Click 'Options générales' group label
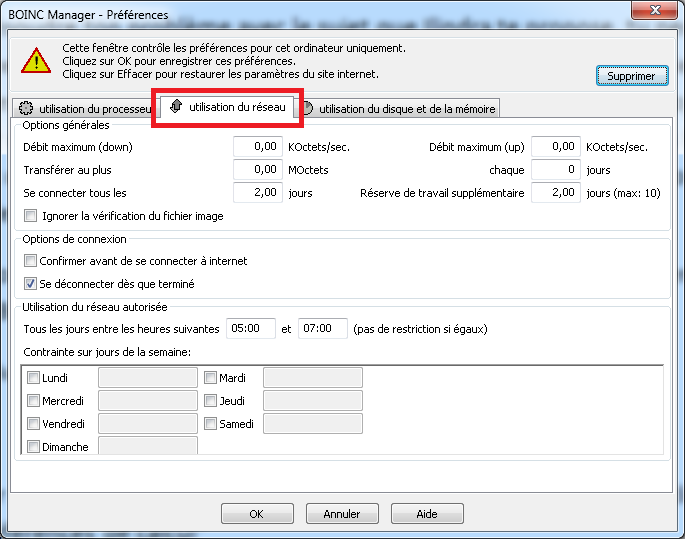This screenshot has height=539, width=685. (x=66, y=125)
